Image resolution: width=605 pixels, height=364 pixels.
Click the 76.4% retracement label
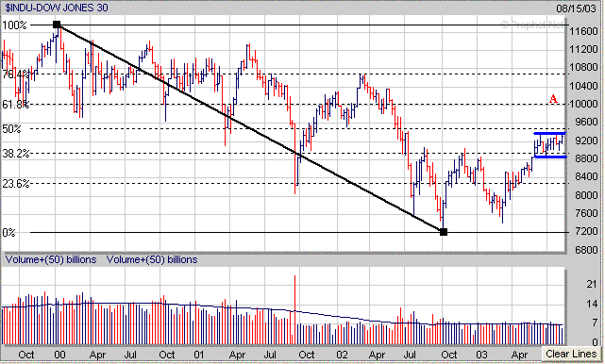coord(15,74)
